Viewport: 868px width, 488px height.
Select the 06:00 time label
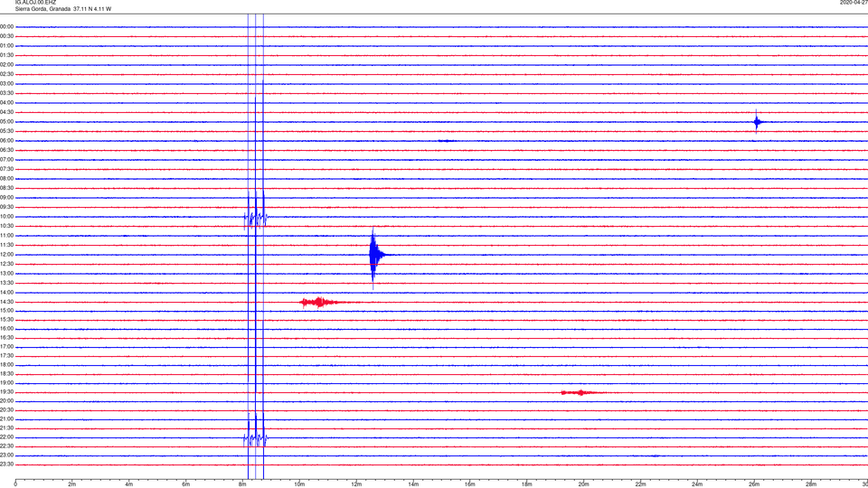pyautogui.click(x=6, y=141)
